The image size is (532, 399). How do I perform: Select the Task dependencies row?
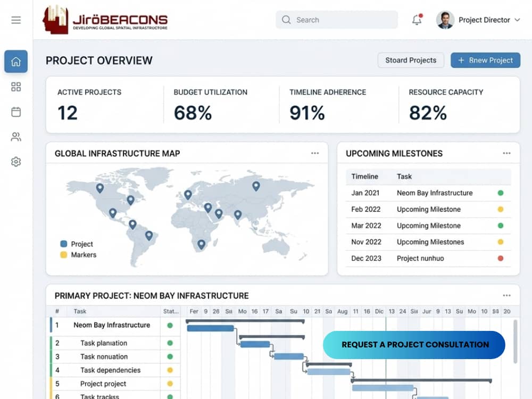[x=115, y=370]
